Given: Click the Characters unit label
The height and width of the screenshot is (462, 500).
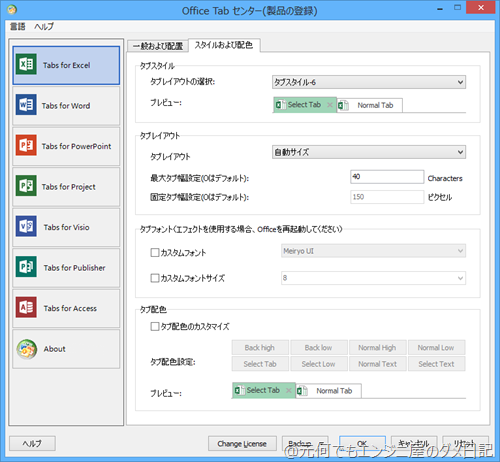Looking at the screenshot, I should pos(445,178).
